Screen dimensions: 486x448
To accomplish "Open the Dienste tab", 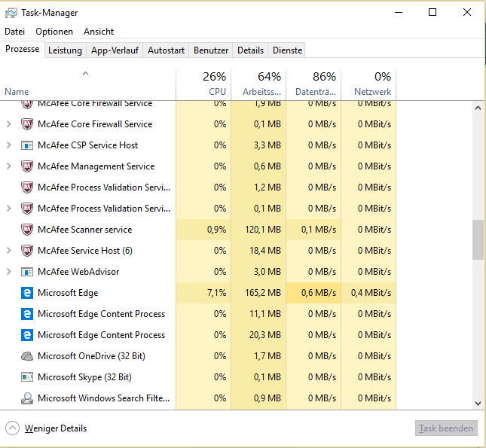I will pos(287,50).
